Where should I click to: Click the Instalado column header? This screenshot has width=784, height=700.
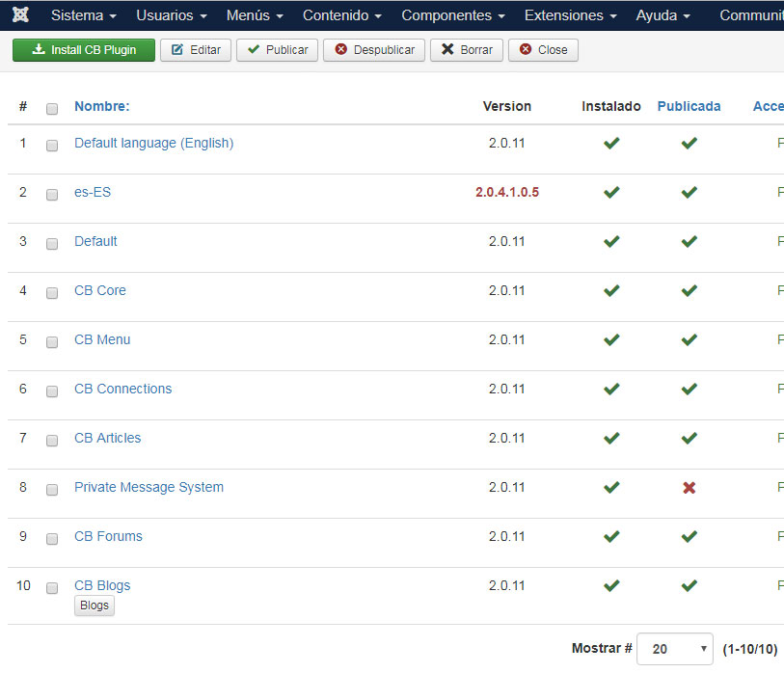pos(611,106)
